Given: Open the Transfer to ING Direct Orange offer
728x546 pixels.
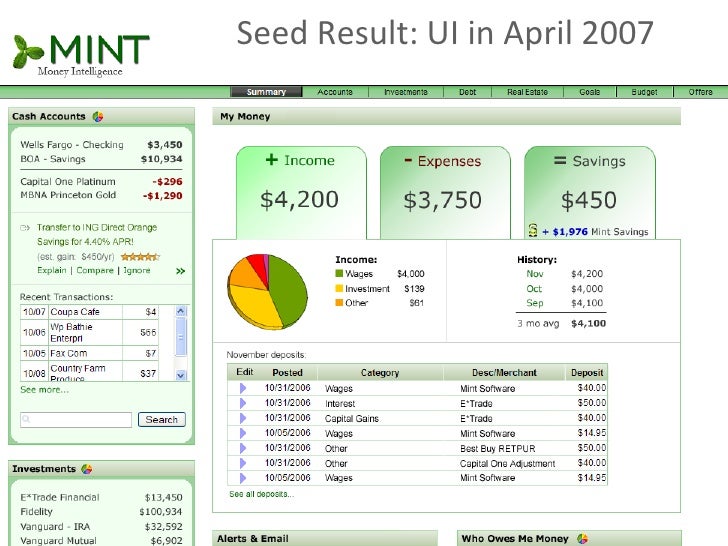Looking at the screenshot, I should pos(97,234).
